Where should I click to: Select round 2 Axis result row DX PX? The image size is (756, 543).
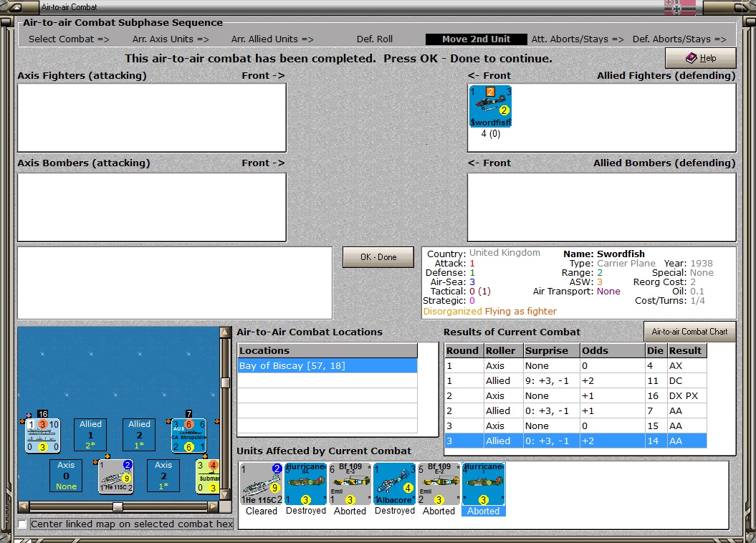point(575,395)
